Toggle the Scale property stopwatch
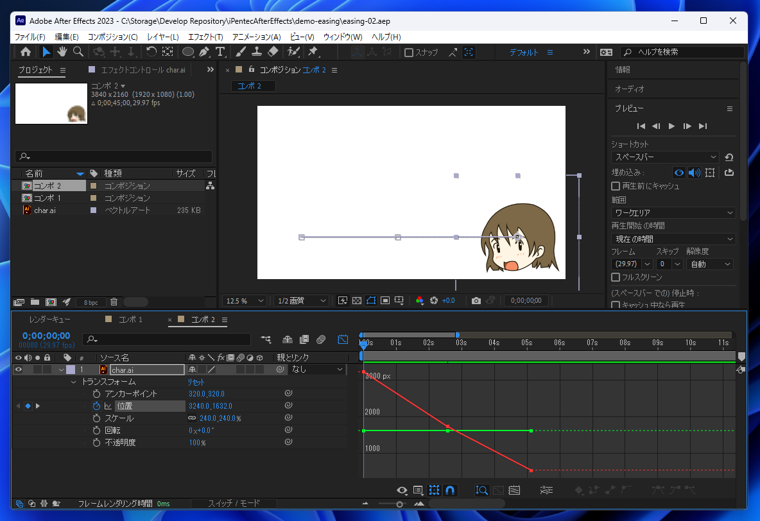 [x=96, y=418]
